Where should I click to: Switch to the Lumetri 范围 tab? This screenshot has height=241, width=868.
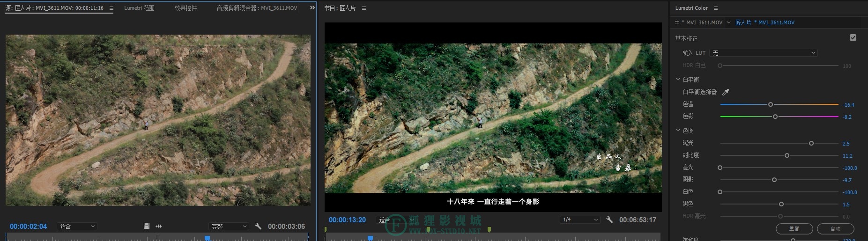(x=139, y=8)
